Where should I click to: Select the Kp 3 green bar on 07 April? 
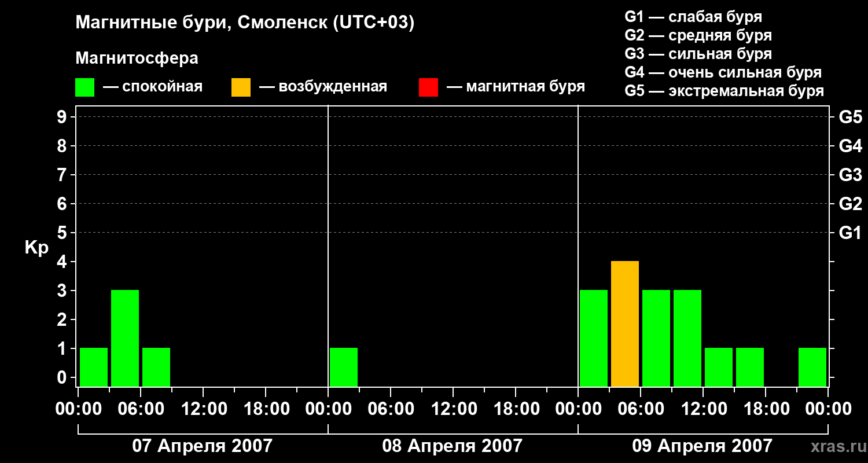[125, 338]
